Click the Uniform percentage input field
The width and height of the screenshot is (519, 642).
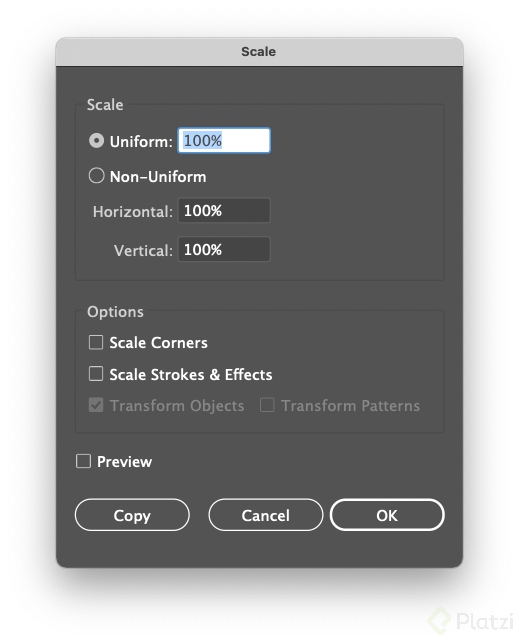tap(224, 140)
